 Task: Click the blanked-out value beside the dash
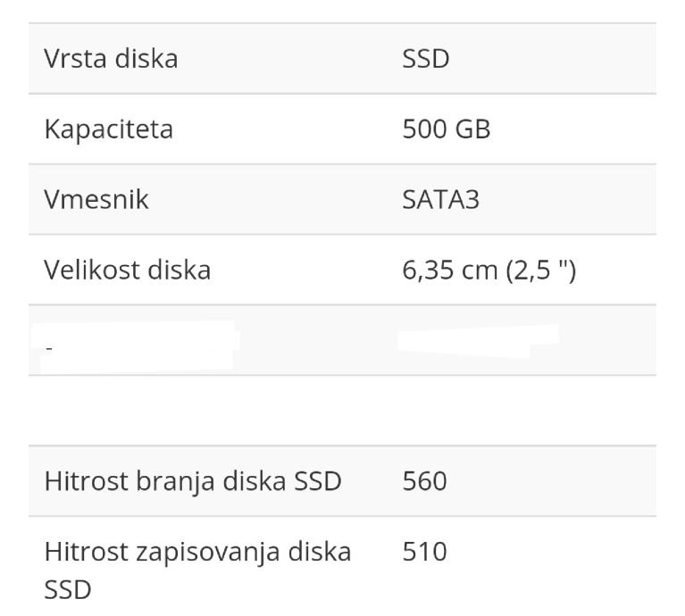point(478,339)
